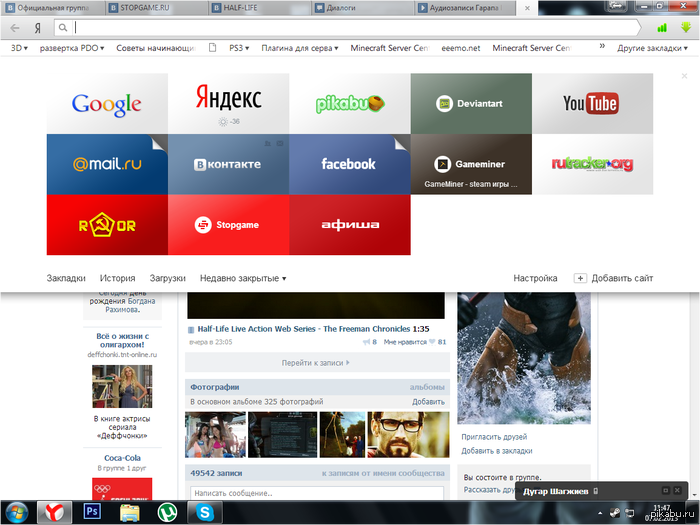
Task: Switch to STOPGAME.RU tab
Action: tap(157, 8)
